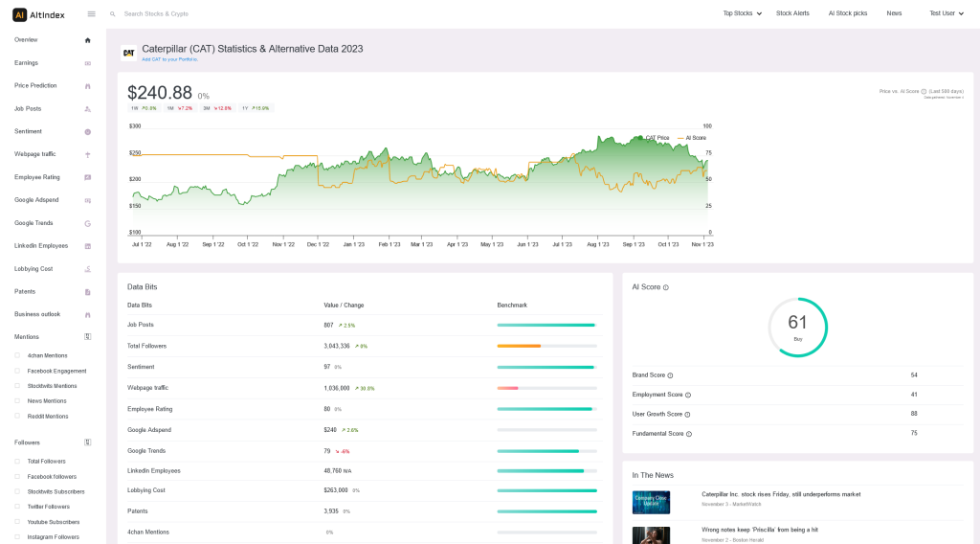The width and height of the screenshot is (980, 544).
Task: Check the Total Followers checkbox
Action: [x=17, y=461]
